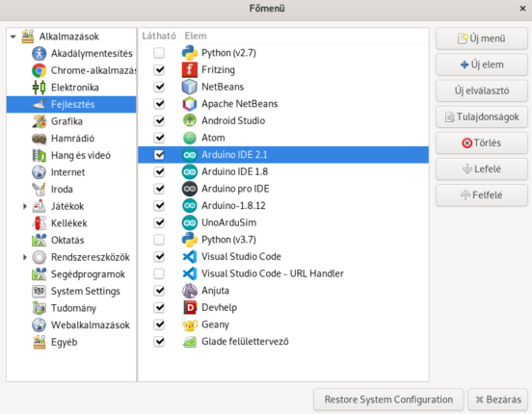This screenshot has width=532, height=414.
Task: Enable visibility of Python (v2.7)
Action: point(159,53)
